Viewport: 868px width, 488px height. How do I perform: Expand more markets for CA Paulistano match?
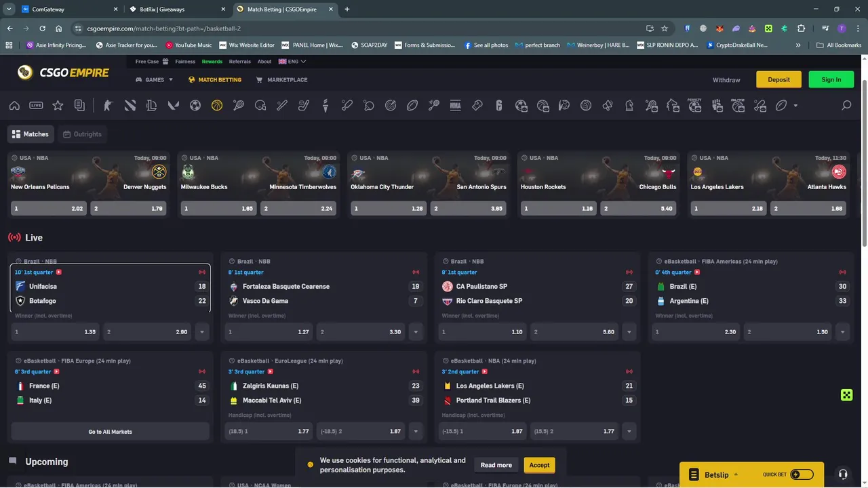click(x=629, y=332)
